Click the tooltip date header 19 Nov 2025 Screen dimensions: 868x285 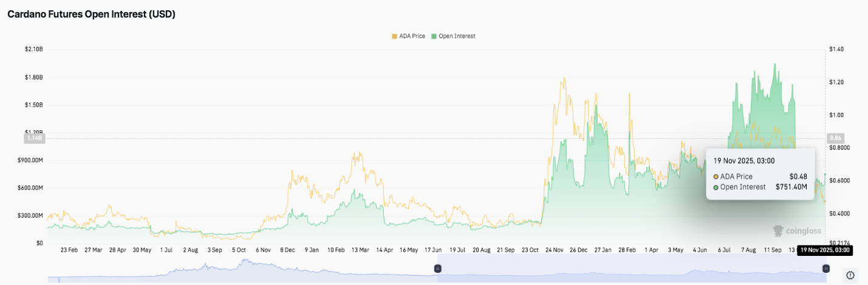tap(744, 161)
